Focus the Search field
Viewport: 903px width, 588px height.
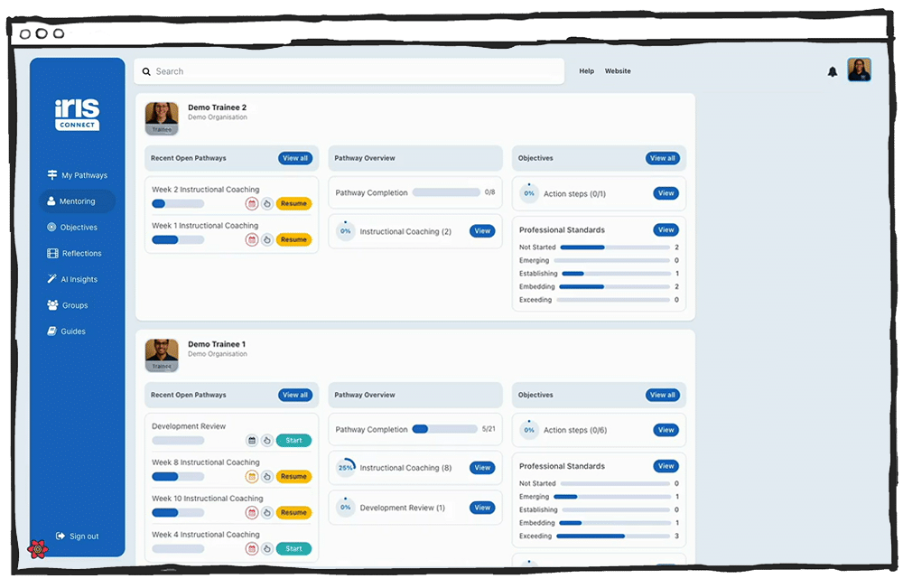point(349,71)
